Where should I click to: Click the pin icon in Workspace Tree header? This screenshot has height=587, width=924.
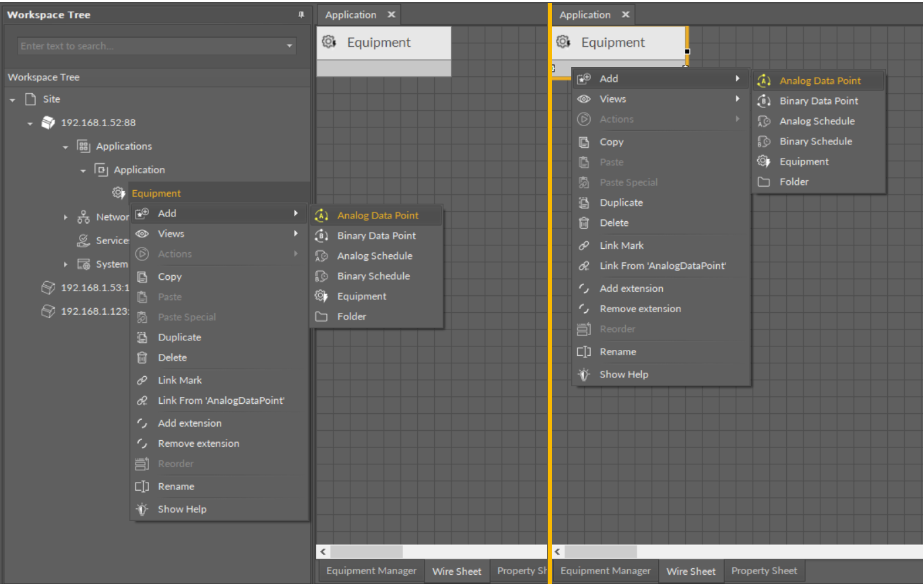click(x=301, y=15)
